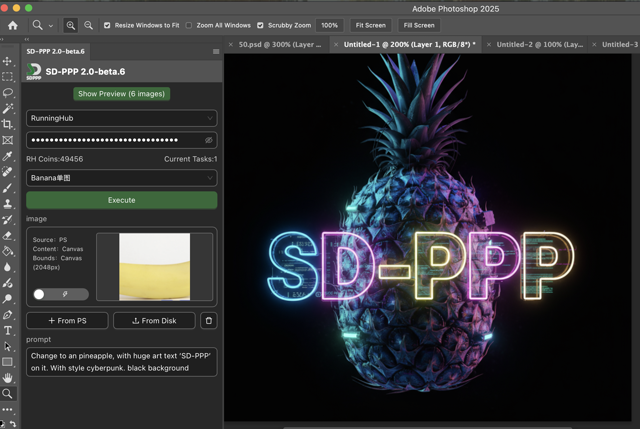
Task: Click the 100% zoom button
Action: click(329, 25)
